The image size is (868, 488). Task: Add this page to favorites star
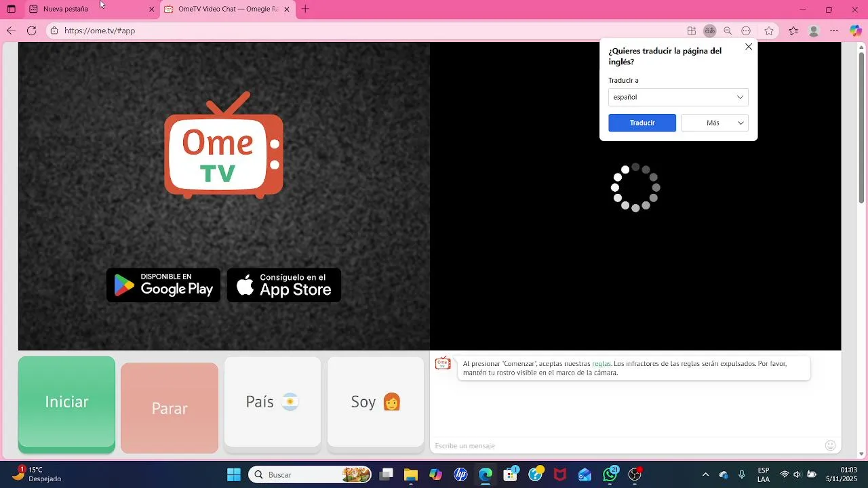point(769,30)
